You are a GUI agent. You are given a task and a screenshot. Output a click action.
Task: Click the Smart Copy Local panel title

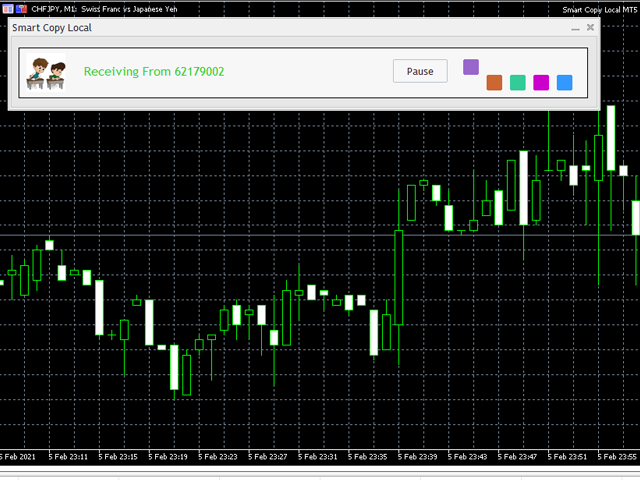tap(52, 28)
